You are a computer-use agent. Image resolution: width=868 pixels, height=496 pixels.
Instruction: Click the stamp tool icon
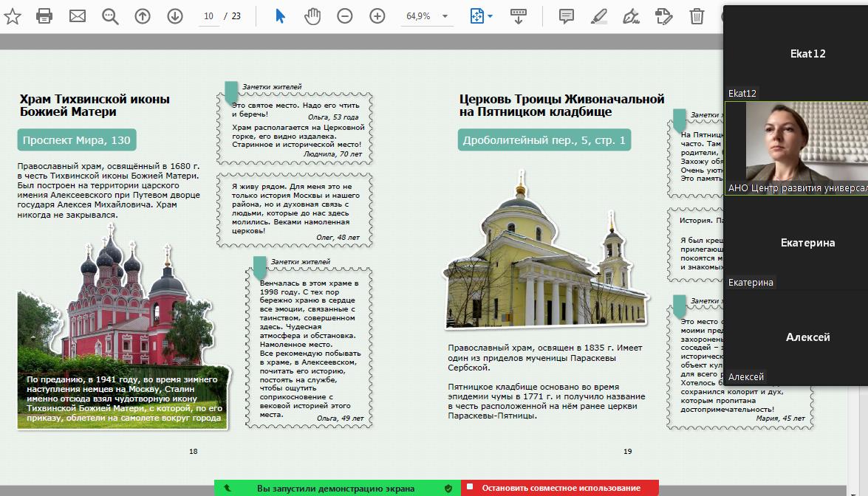663,16
